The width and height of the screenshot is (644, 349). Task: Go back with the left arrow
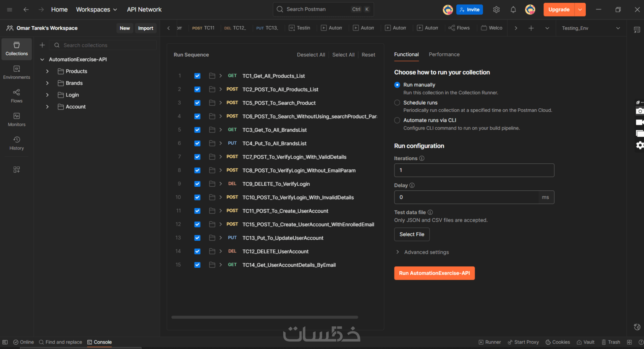click(26, 9)
